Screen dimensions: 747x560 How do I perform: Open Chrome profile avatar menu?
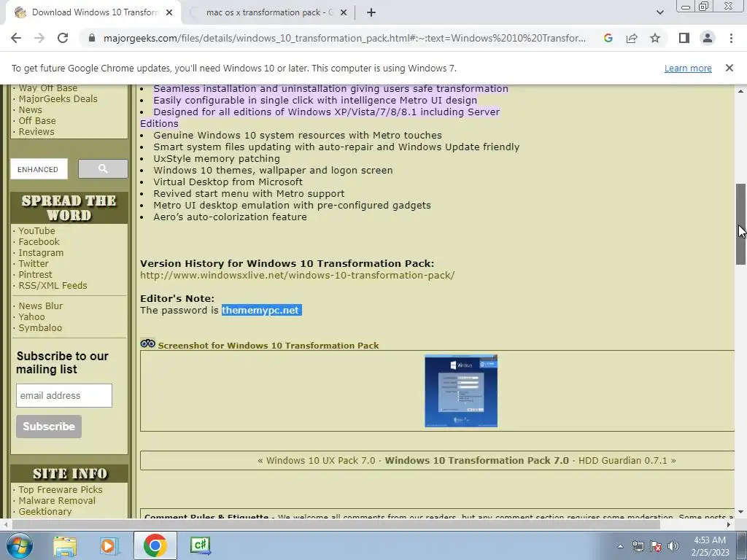click(x=708, y=38)
